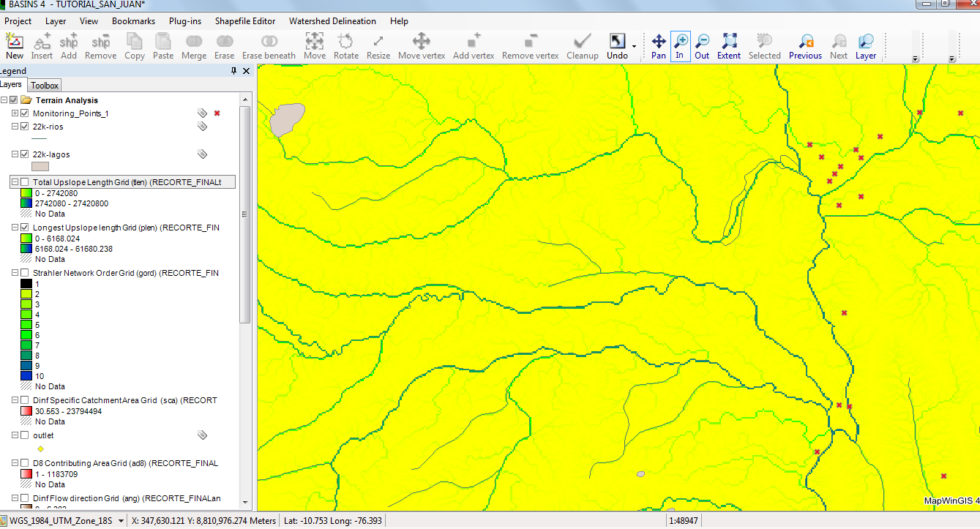The width and height of the screenshot is (980, 529).
Task: Select the Pan map tool
Action: (x=659, y=46)
